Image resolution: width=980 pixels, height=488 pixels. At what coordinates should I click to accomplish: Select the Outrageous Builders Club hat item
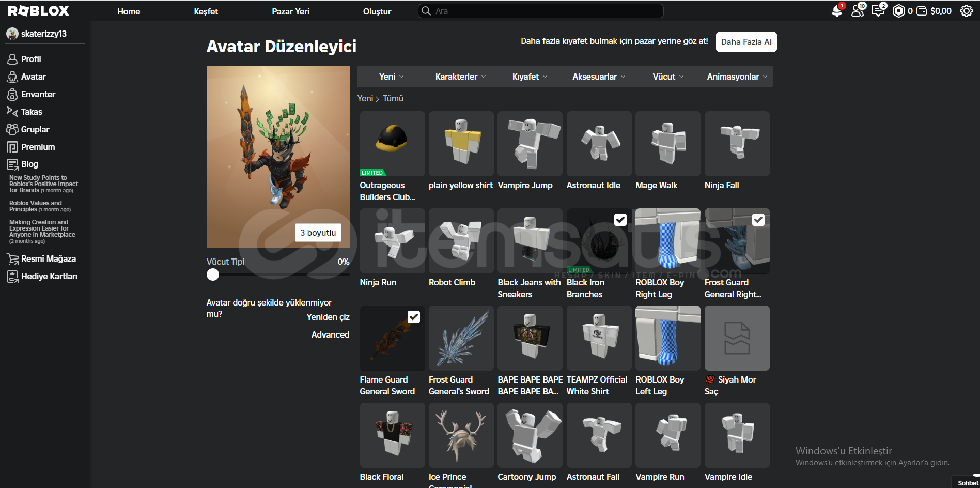point(392,144)
